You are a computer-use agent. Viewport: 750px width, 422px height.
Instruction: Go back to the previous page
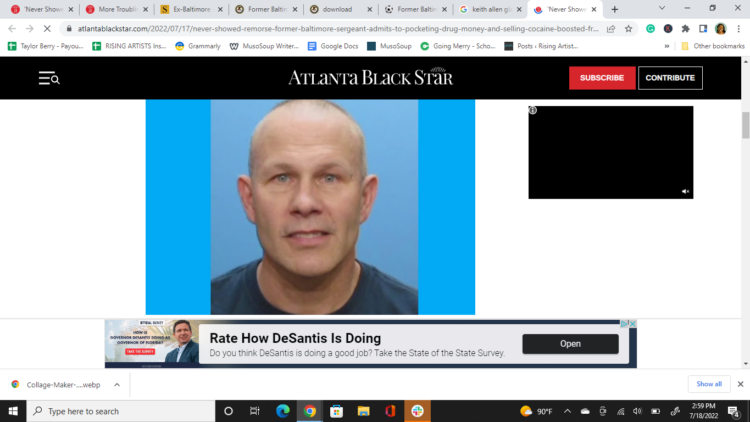coord(12,29)
